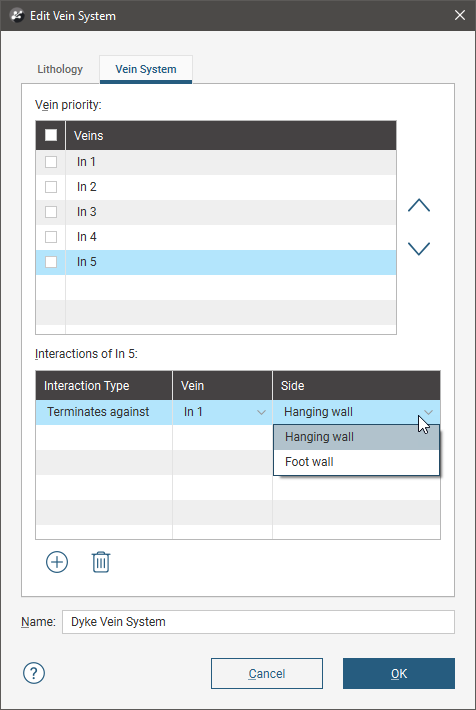
Task: Toggle the checkbox for vein In 3
Action: coord(51,212)
